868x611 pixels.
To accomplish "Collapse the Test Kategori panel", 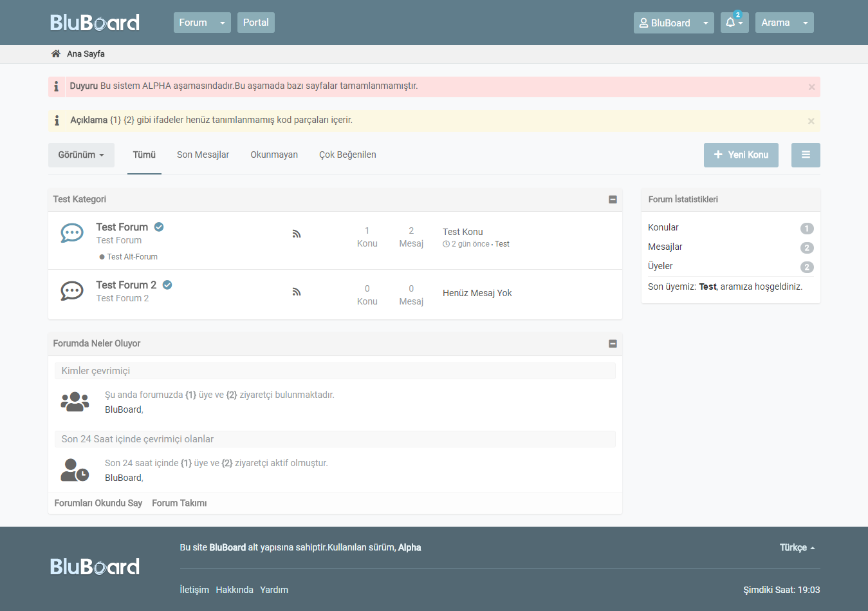I will [613, 200].
